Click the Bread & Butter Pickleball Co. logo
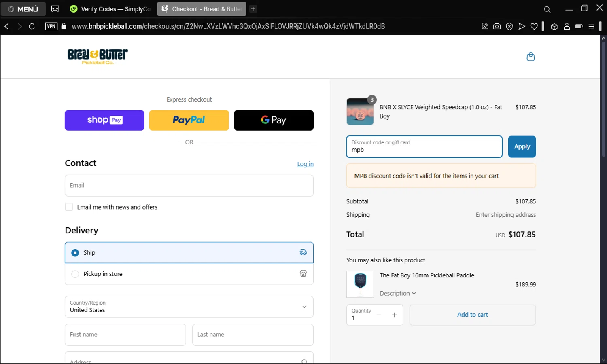 tap(98, 57)
